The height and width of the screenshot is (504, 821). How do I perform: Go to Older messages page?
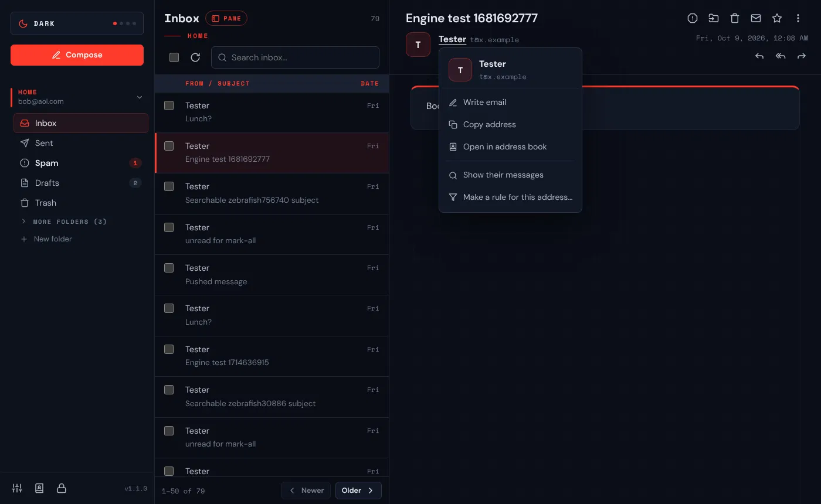coord(358,491)
